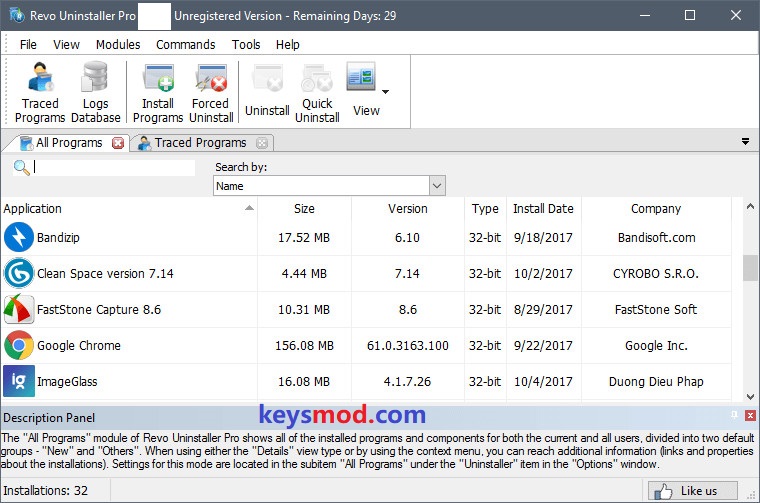Click the 'Google Chrome' name text
The width and height of the screenshot is (760, 503).
(79, 346)
